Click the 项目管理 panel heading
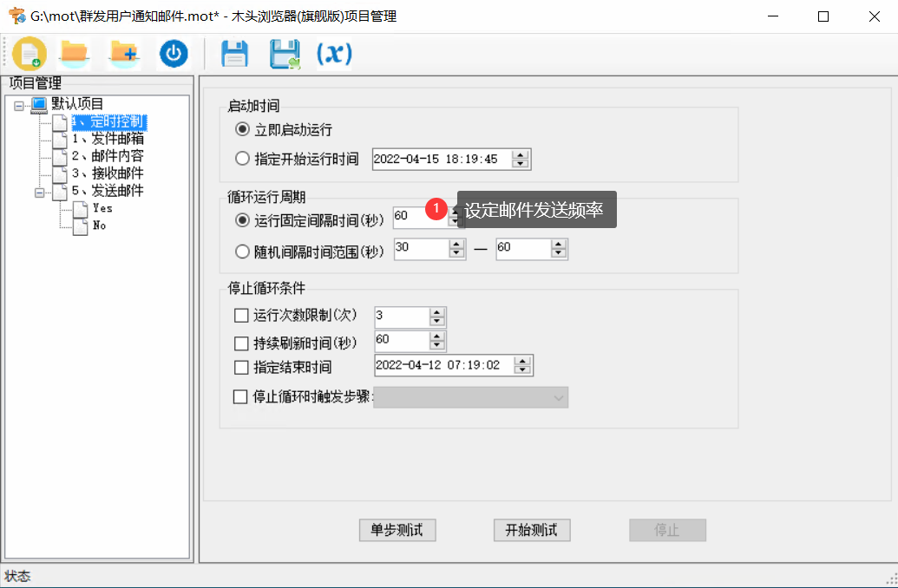 point(36,83)
